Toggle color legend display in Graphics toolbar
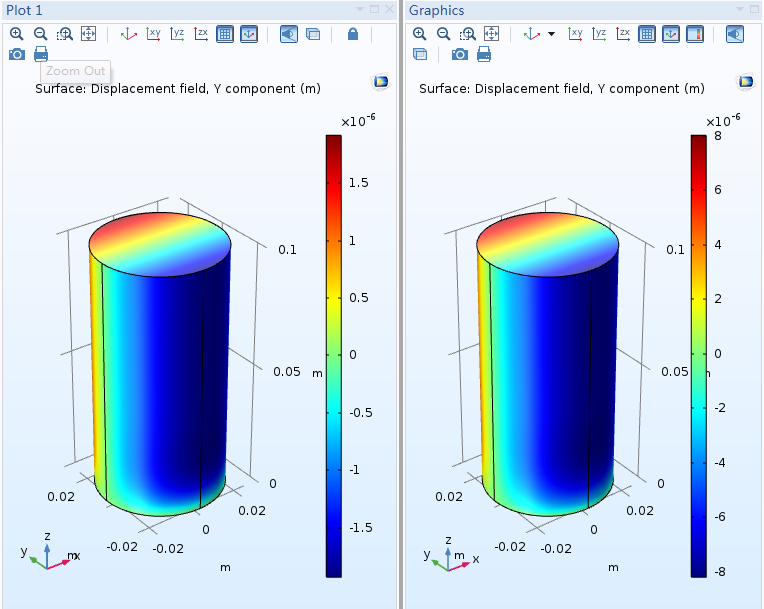 [695, 33]
